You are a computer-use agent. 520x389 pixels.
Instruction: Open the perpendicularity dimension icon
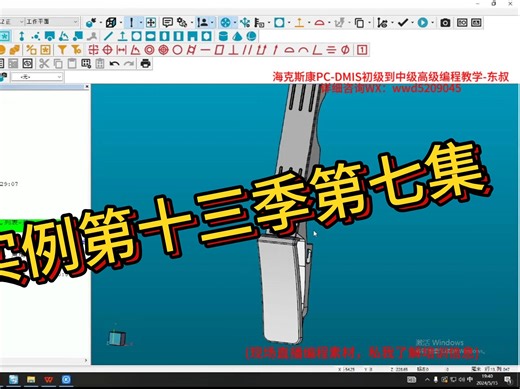click(233, 50)
